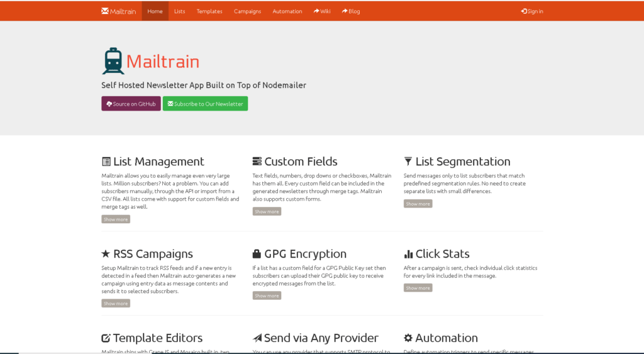
Task: Select Automation in the top navbar
Action: (x=287, y=11)
